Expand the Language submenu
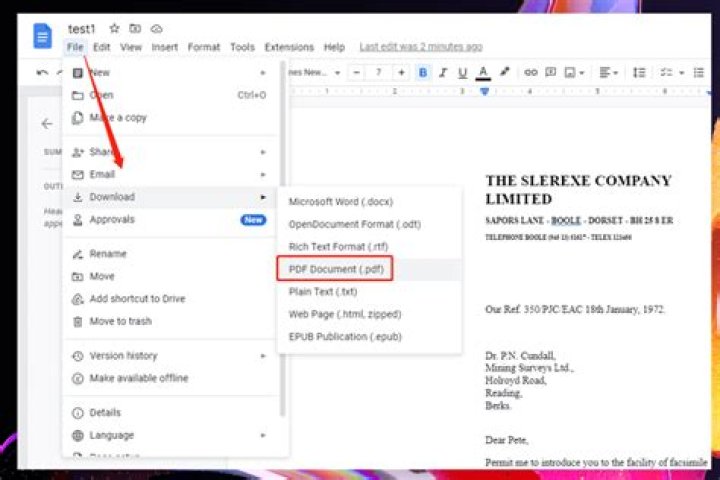720x480 pixels. 170,435
